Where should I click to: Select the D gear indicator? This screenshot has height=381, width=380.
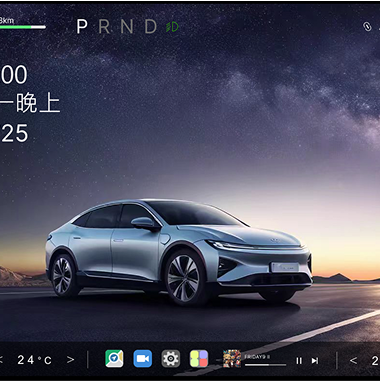pos(151,26)
